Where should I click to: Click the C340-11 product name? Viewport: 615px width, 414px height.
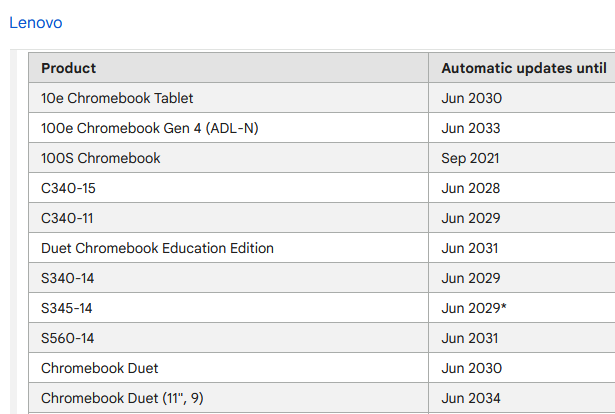tap(67, 218)
